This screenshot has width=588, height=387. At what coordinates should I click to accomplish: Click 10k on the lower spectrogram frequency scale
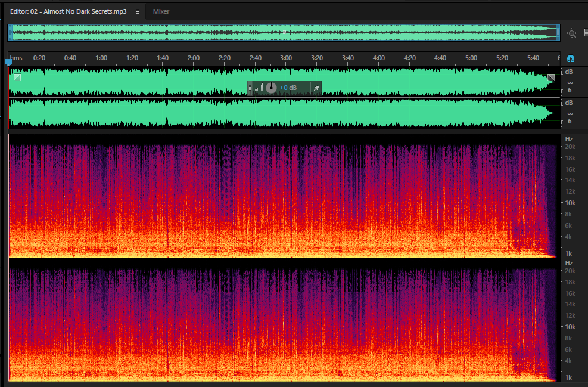(x=570, y=327)
